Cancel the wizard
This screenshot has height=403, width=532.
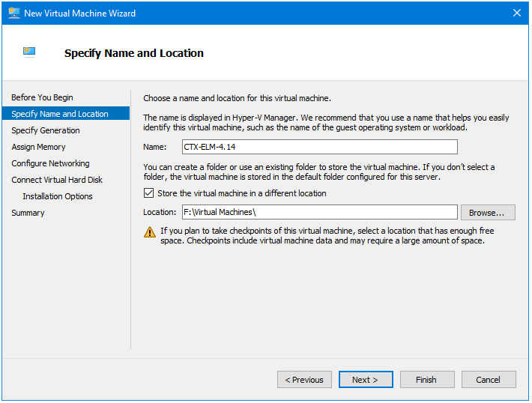[x=489, y=380]
